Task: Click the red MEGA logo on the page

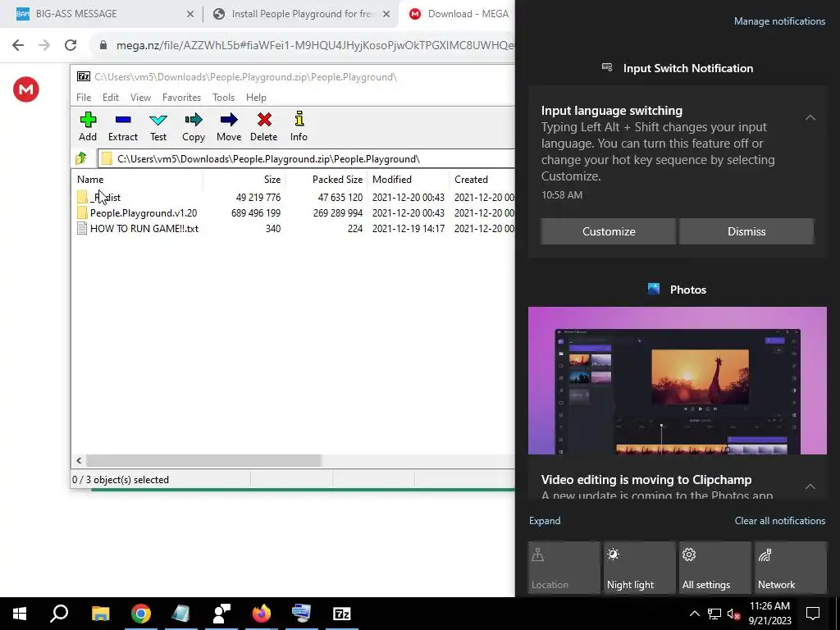Action: click(25, 89)
